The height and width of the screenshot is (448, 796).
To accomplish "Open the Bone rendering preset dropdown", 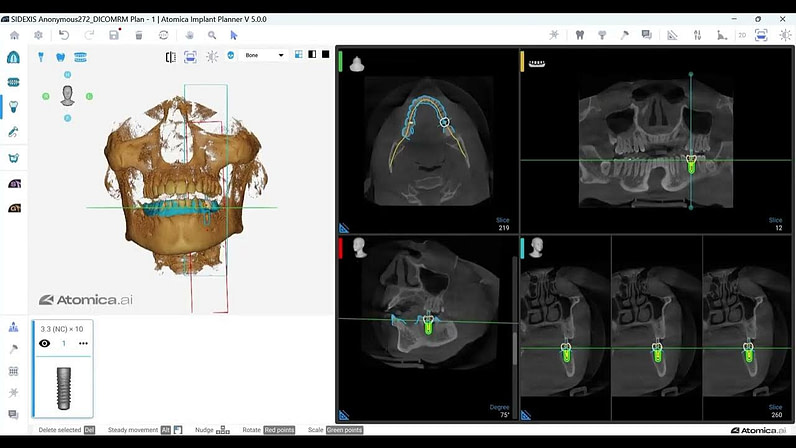I will tap(265, 55).
